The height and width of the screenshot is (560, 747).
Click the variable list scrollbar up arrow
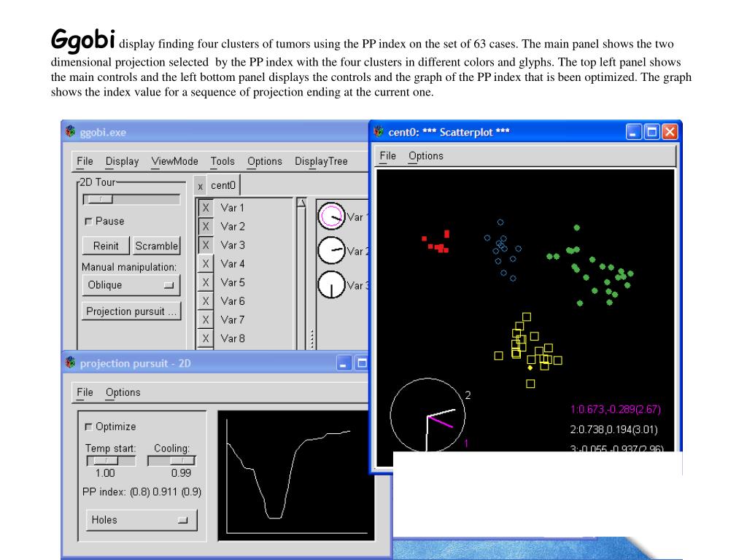coord(301,203)
